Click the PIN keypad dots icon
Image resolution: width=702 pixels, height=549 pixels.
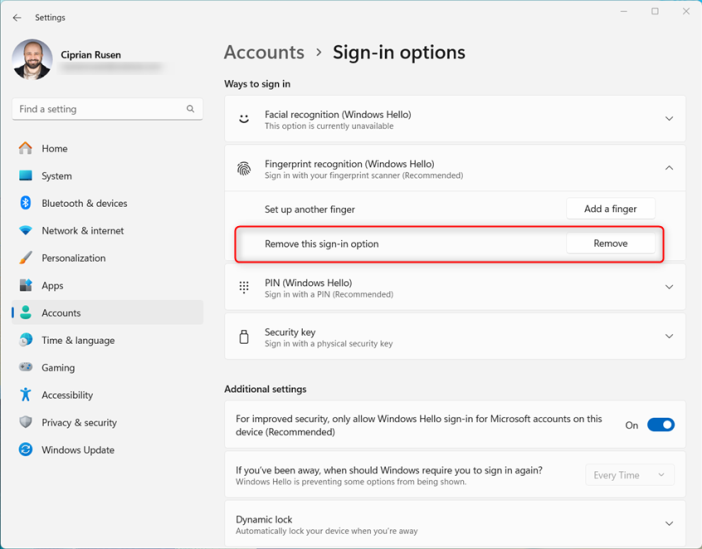coord(244,287)
